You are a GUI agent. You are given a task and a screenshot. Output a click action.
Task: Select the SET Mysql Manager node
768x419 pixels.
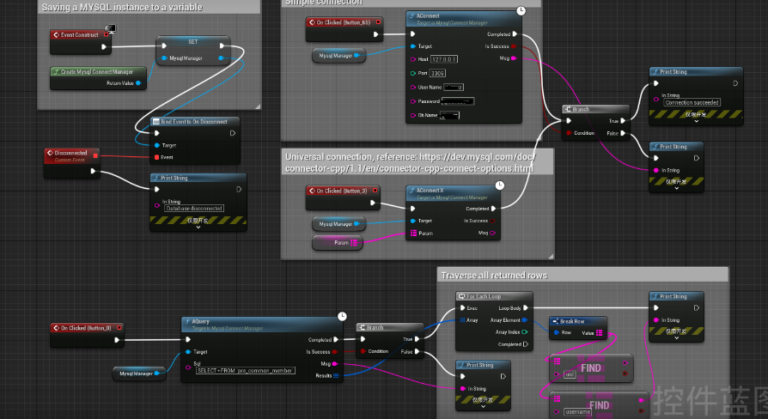pyautogui.click(x=193, y=50)
